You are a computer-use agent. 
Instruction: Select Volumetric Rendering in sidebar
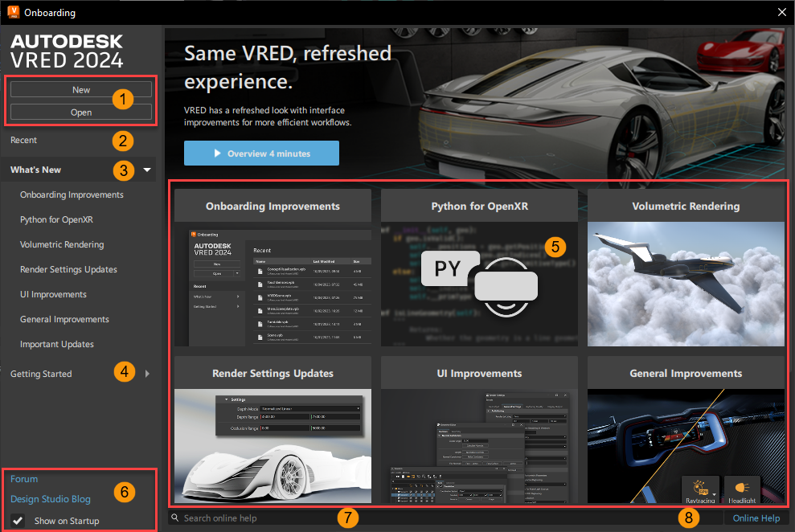coord(62,244)
